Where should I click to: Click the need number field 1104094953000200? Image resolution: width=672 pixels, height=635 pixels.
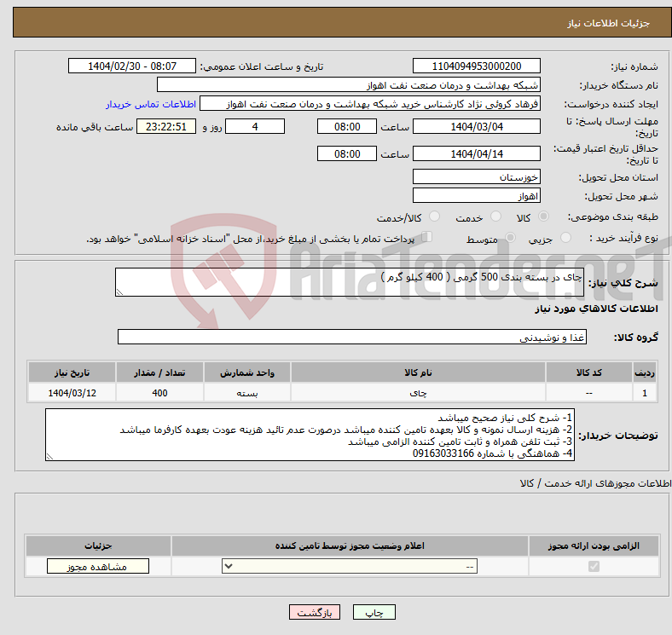point(476,66)
